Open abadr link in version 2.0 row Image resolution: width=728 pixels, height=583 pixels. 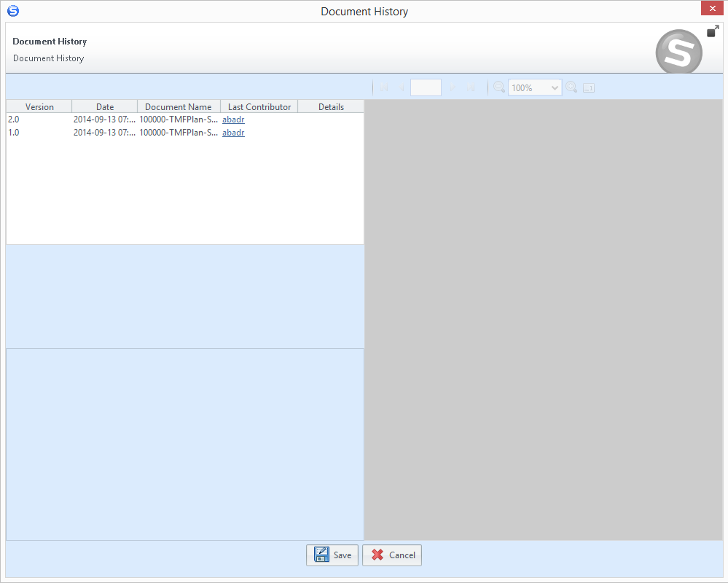pyautogui.click(x=233, y=120)
